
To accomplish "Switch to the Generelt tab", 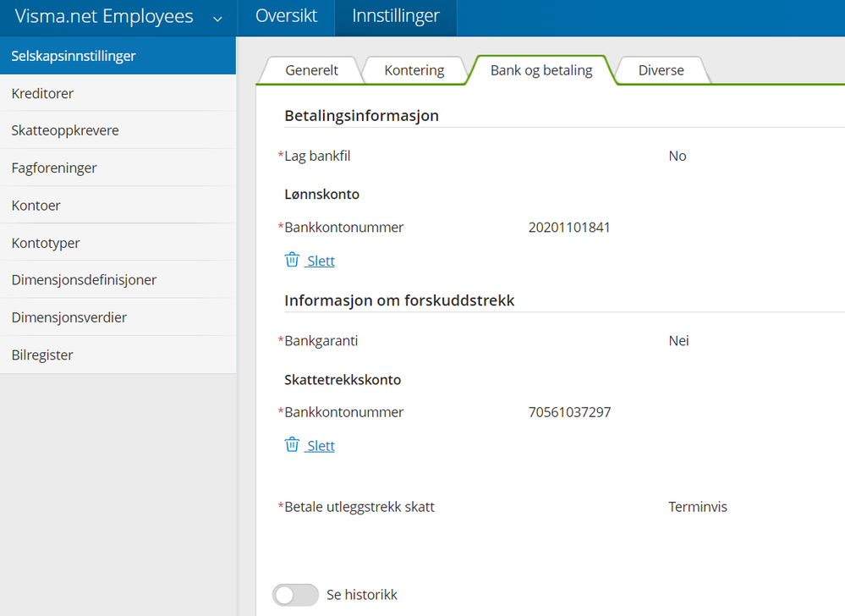I will tap(311, 70).
